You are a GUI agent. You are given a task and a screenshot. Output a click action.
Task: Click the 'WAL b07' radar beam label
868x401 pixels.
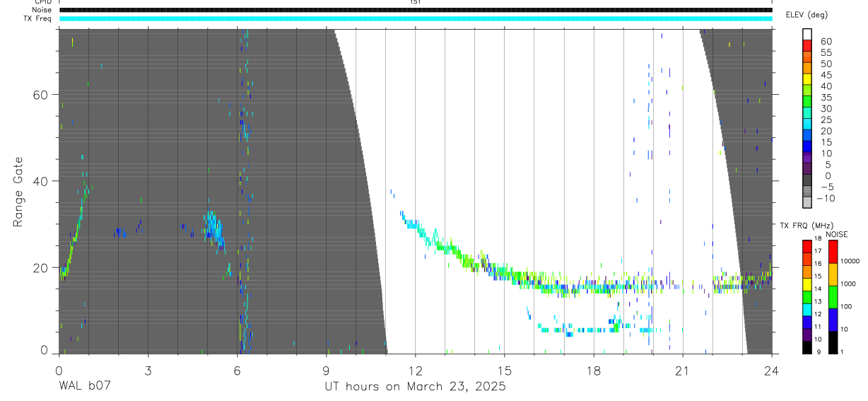(85, 386)
